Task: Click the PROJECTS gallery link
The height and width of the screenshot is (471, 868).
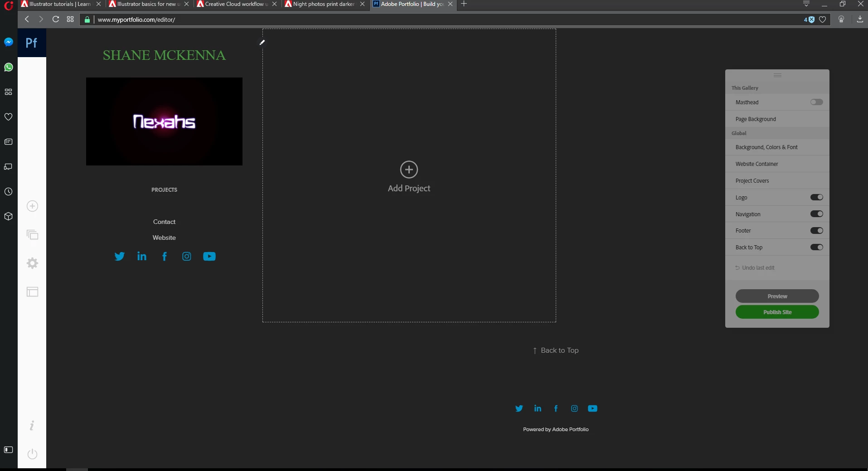Action: [164, 189]
